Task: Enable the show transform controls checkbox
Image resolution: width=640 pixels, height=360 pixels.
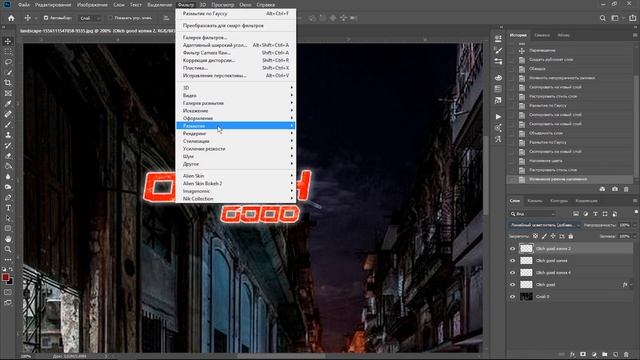Action: click(110, 18)
